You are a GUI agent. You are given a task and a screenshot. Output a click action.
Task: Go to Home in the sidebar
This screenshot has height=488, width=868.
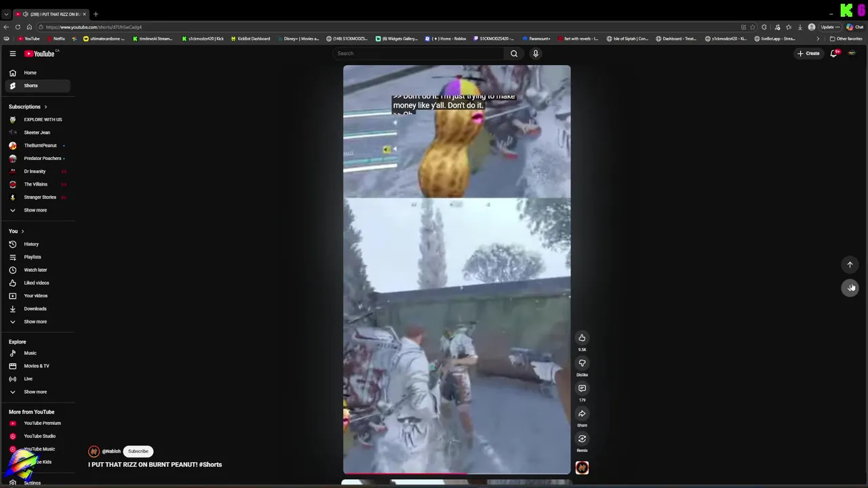[x=37, y=73]
